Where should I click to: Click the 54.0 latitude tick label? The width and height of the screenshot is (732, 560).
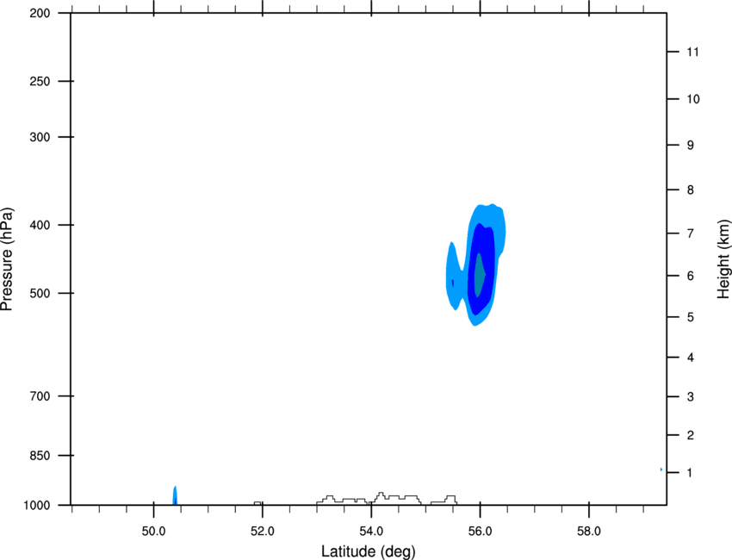[x=371, y=532]
